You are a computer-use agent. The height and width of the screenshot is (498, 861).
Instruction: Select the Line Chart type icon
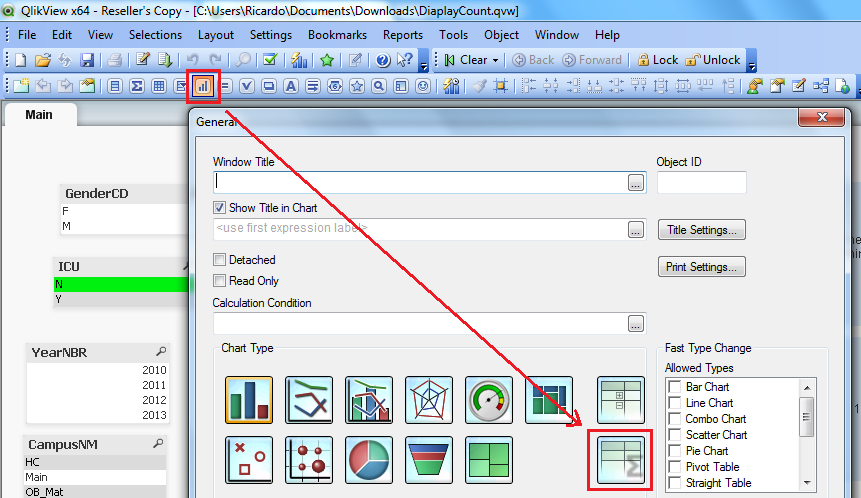(x=309, y=400)
